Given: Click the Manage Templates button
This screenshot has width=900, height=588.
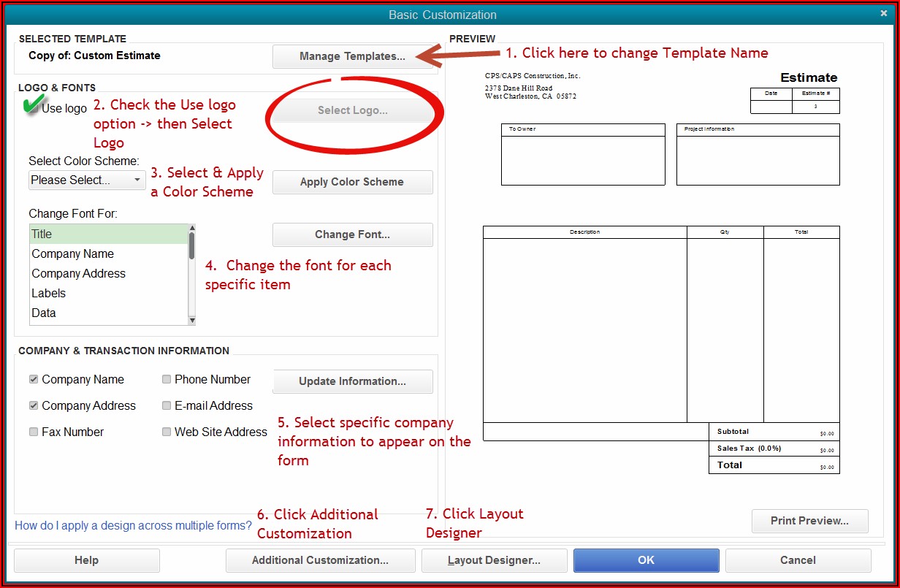Looking at the screenshot, I should pos(352,56).
